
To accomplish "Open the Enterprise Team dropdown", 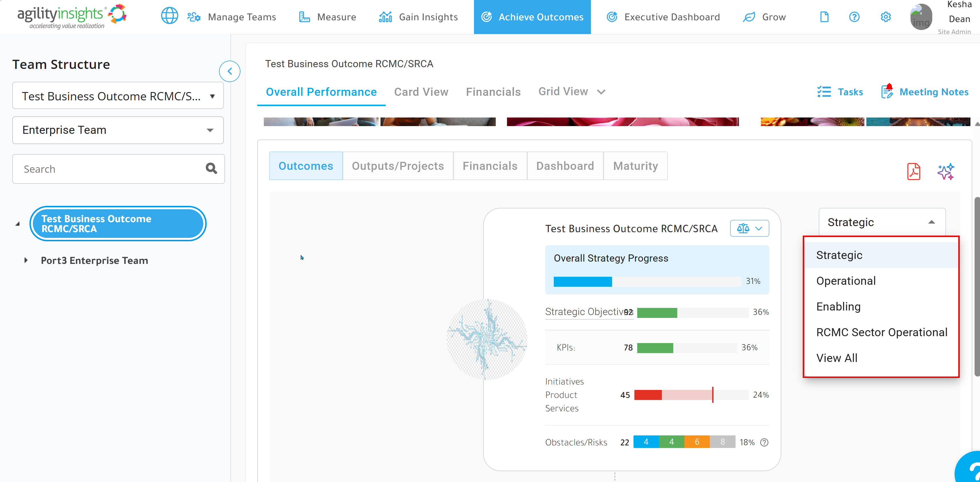I will (118, 130).
